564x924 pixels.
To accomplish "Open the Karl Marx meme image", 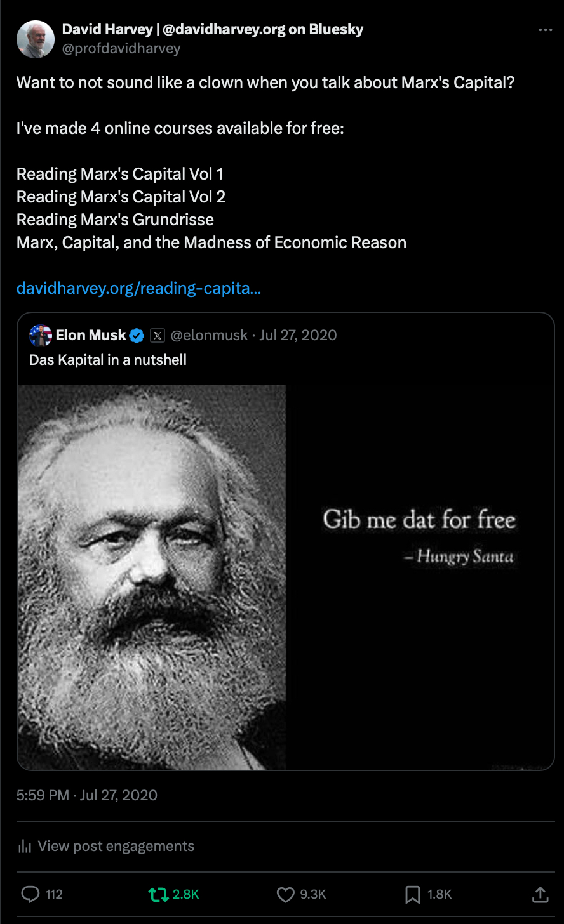I will (x=286, y=577).
